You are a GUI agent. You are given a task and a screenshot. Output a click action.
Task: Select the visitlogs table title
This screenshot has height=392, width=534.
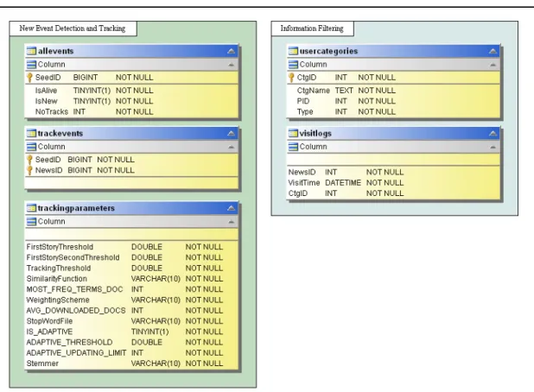pos(315,133)
